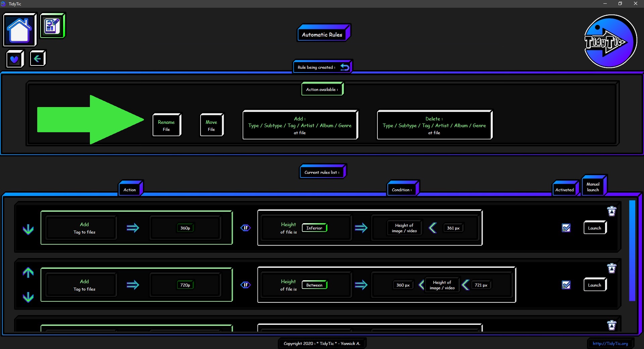Open the rules editor icon with pencil
Screen dimensions: 644x349
point(52,26)
